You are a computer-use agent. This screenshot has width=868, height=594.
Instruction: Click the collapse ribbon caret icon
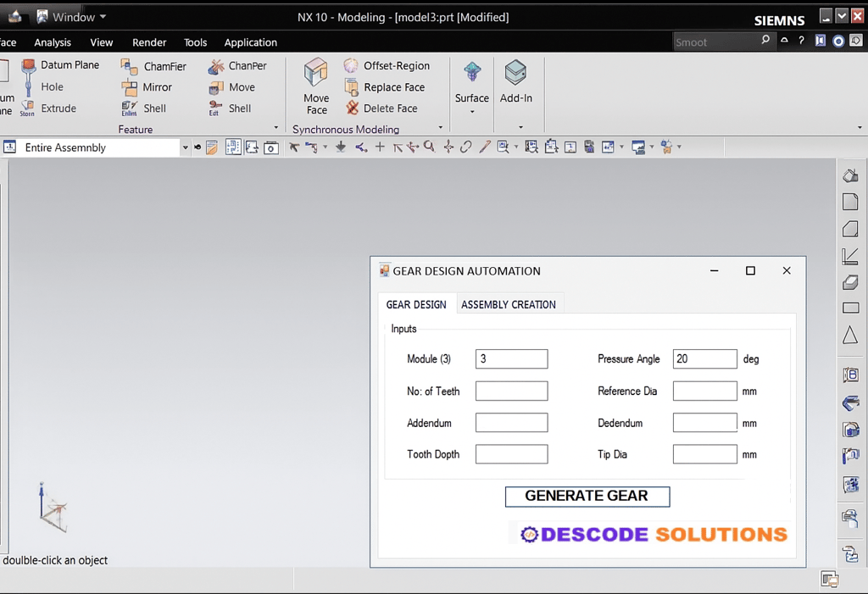[784, 40]
